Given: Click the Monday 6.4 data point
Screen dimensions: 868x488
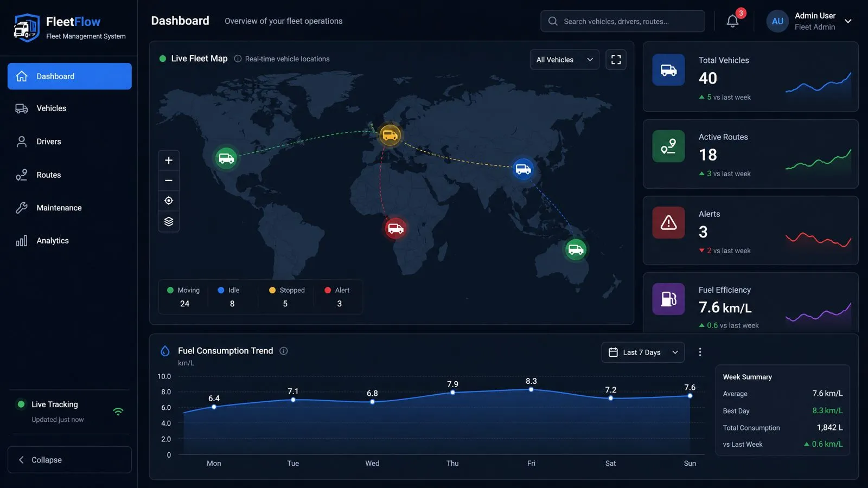Looking at the screenshot, I should pyautogui.click(x=214, y=407).
